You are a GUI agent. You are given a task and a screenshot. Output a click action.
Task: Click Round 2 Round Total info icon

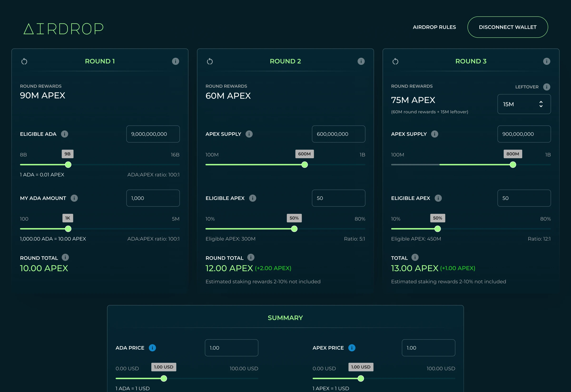coord(251,257)
